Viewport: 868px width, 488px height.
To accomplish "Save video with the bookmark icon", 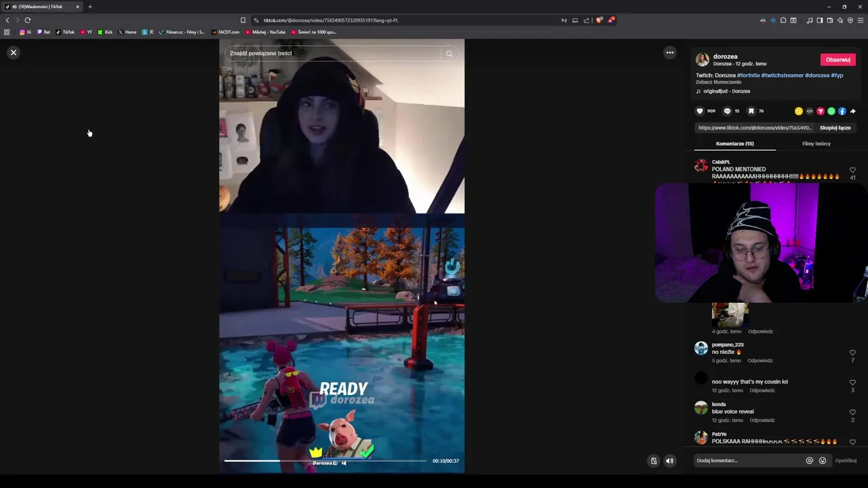I will [x=751, y=111].
